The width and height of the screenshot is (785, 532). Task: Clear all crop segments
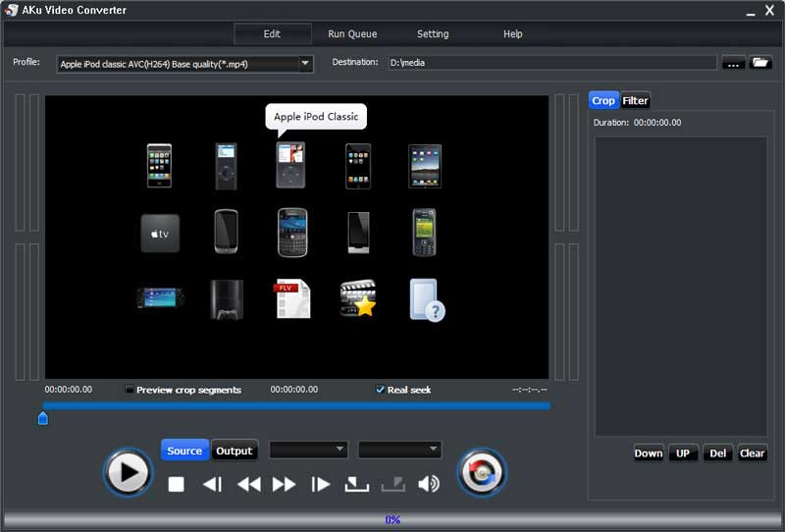coord(752,453)
